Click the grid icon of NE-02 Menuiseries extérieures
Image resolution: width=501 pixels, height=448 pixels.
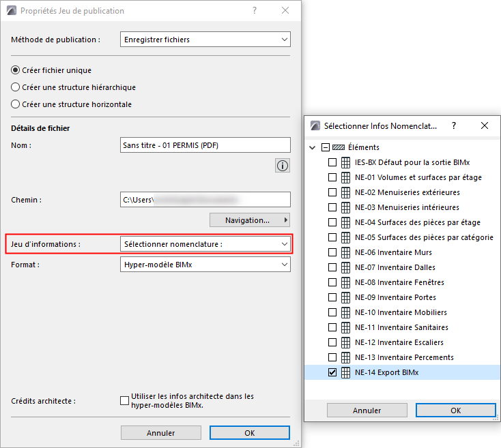(x=345, y=192)
